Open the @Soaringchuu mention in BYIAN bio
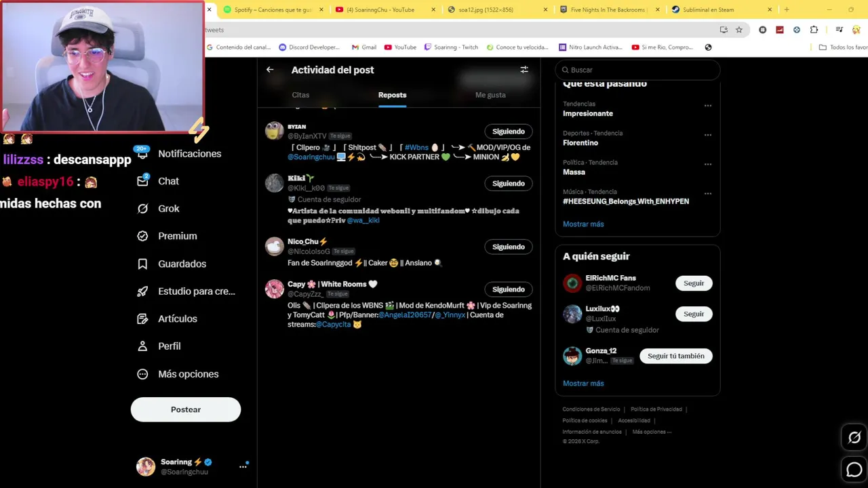Screen dimensions: 868x488 (x=311, y=157)
